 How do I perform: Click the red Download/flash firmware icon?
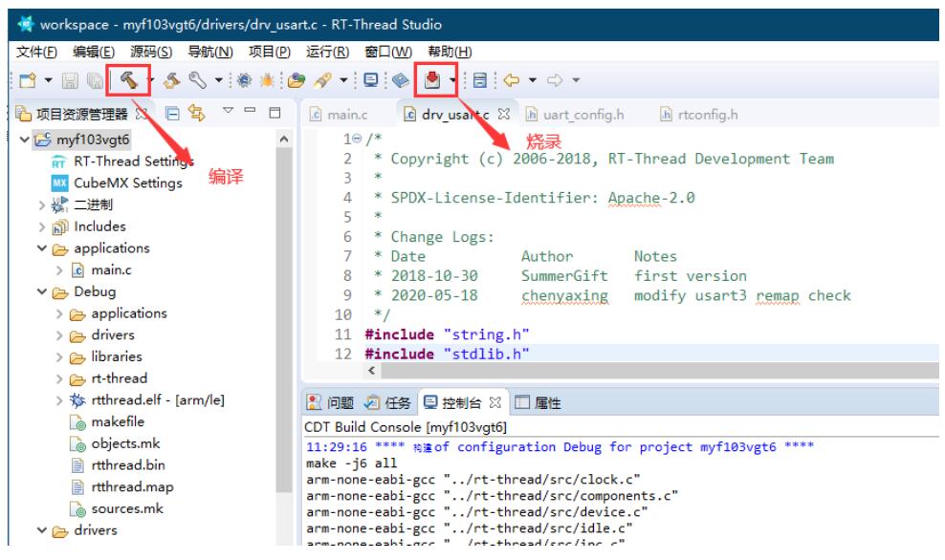(x=432, y=79)
